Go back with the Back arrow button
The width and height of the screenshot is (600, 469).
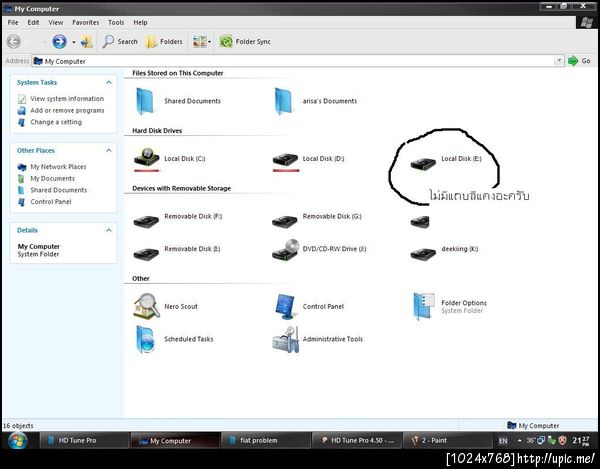coord(14,41)
